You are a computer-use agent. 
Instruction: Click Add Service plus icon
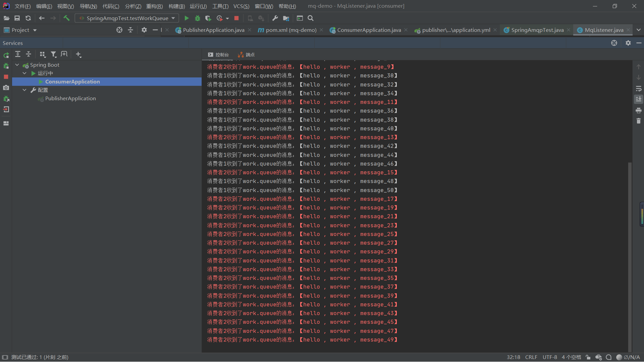(78, 54)
